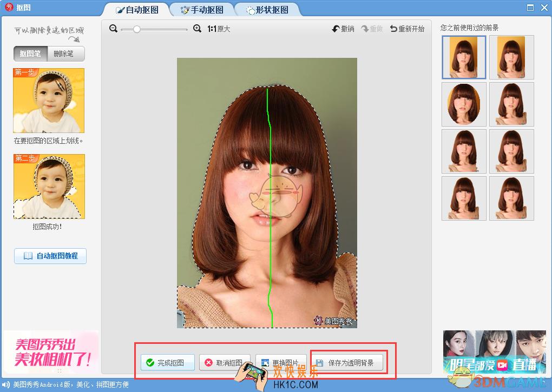Select the 抠图笔 tool
Screen dimensions: 552x392
pos(31,54)
